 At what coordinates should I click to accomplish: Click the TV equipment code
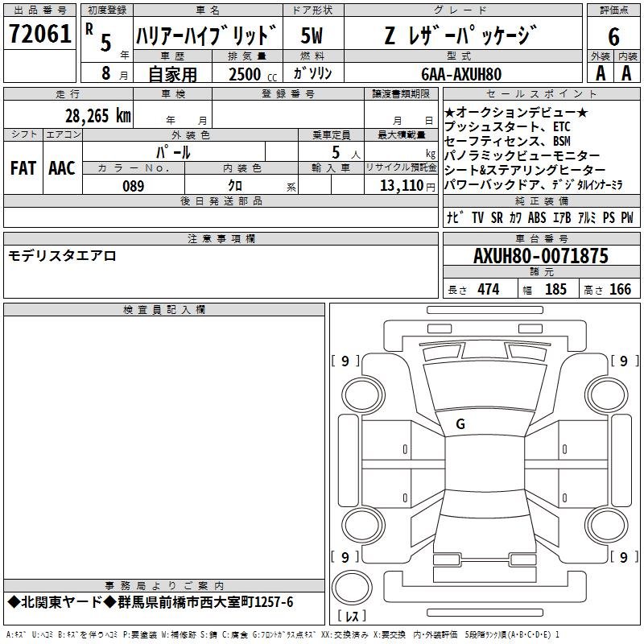pos(477,217)
